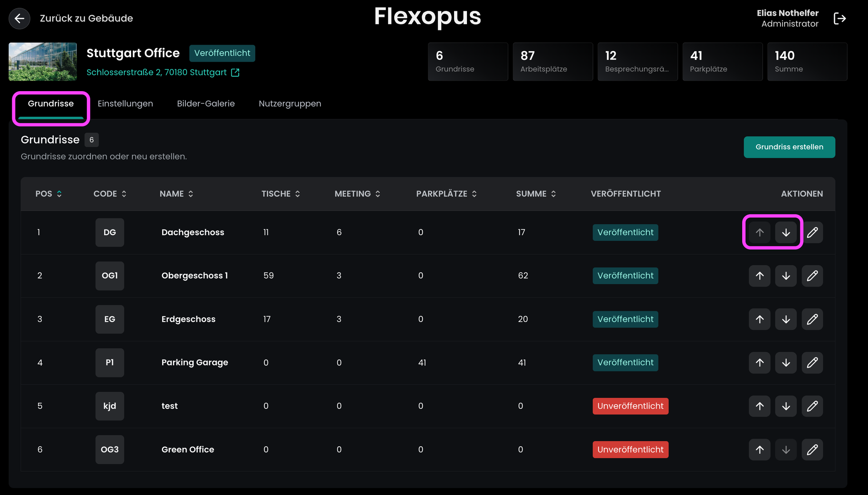Open the Bilder-Galerie tab
This screenshot has height=495, width=868.
pyautogui.click(x=206, y=104)
